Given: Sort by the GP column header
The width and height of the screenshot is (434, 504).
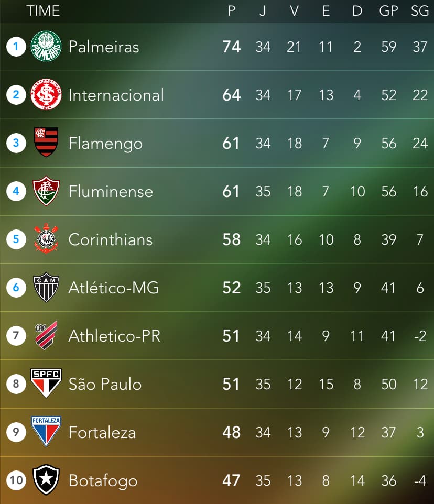Looking at the screenshot, I should point(388,11).
